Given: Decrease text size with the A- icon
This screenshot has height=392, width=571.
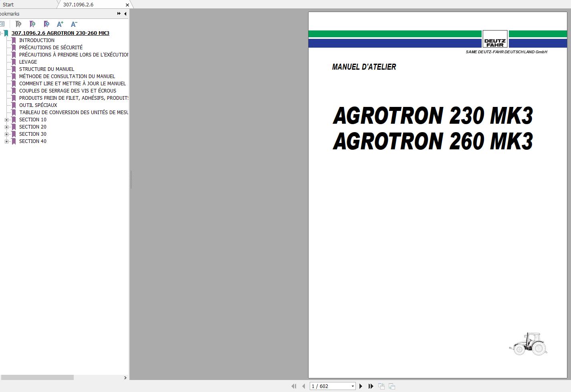Looking at the screenshot, I should 73,24.
